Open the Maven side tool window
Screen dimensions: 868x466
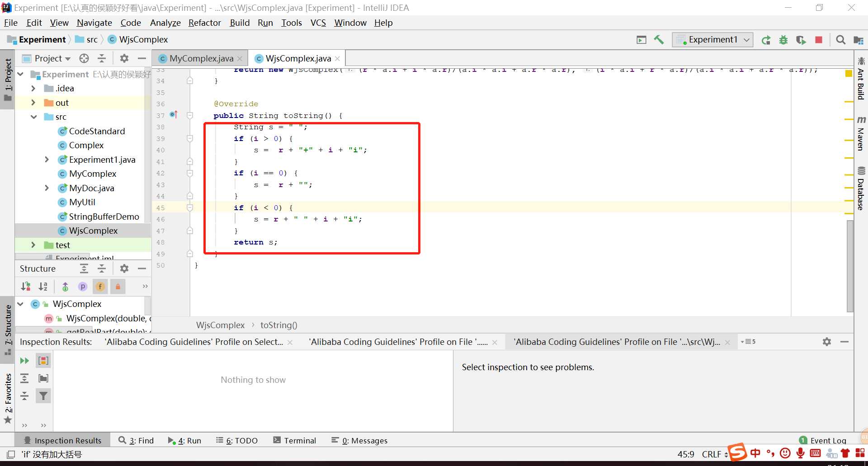(861, 133)
